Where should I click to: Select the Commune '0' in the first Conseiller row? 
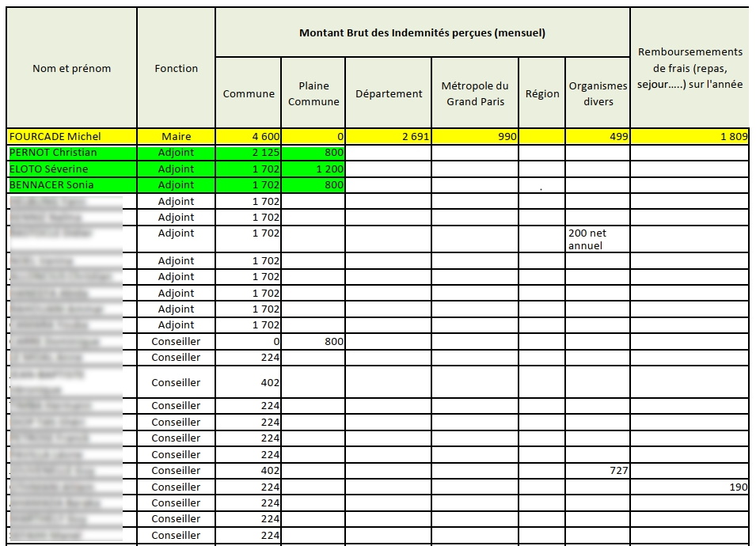[249, 342]
